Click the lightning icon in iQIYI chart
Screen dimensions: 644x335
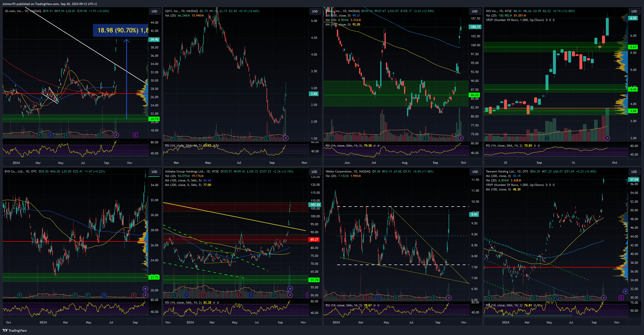(286, 138)
